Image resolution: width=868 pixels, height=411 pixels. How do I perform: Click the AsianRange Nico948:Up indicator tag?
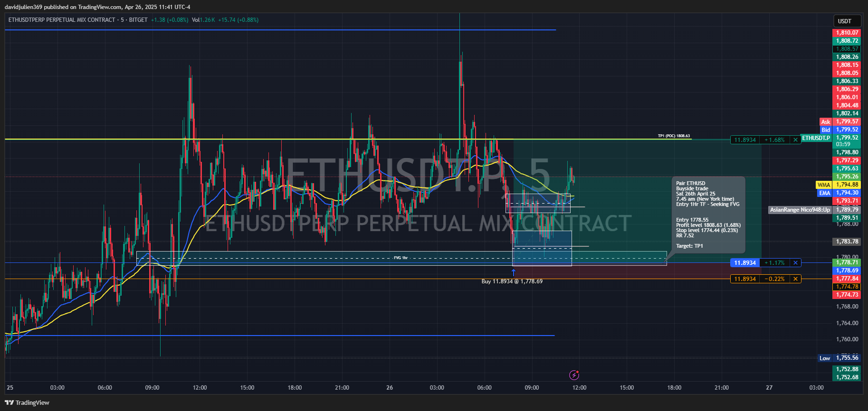[x=800, y=210]
